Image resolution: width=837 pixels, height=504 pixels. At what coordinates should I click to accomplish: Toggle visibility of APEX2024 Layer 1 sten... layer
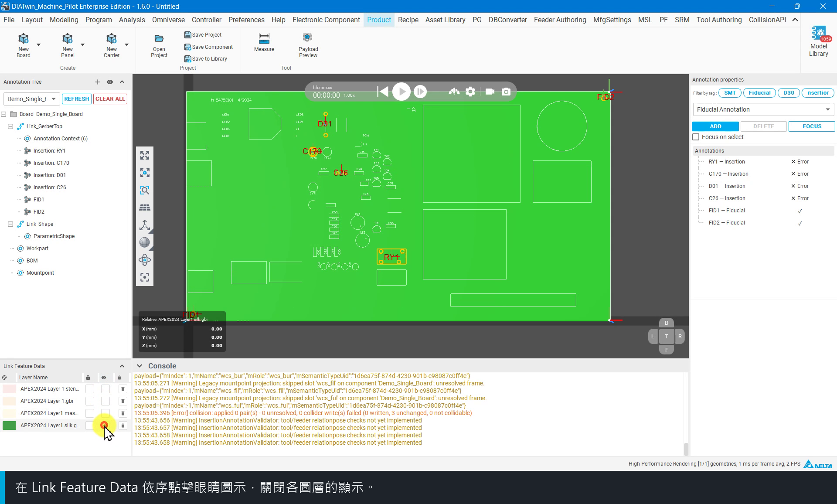point(105,389)
